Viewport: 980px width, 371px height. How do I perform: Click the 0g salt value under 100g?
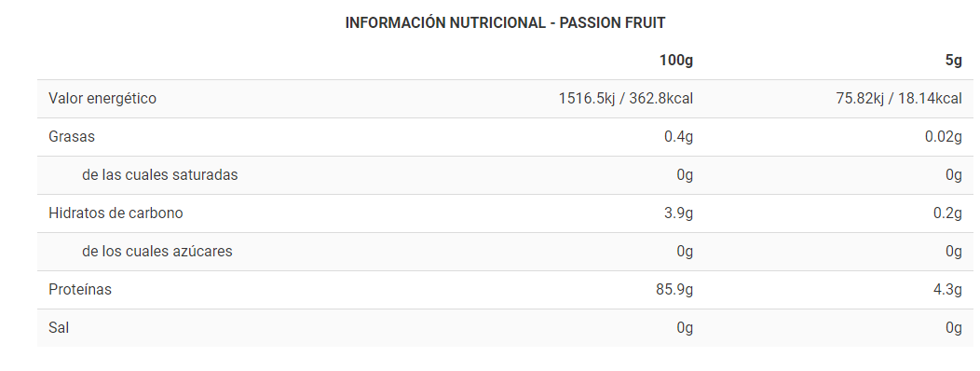(685, 327)
